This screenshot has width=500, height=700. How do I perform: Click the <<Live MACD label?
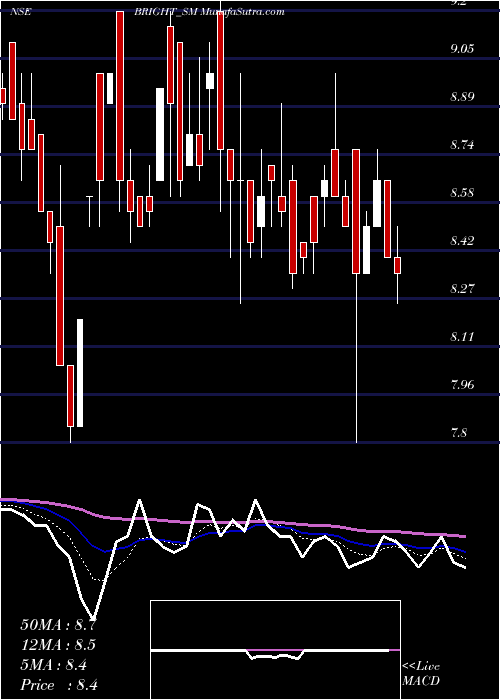(421, 674)
